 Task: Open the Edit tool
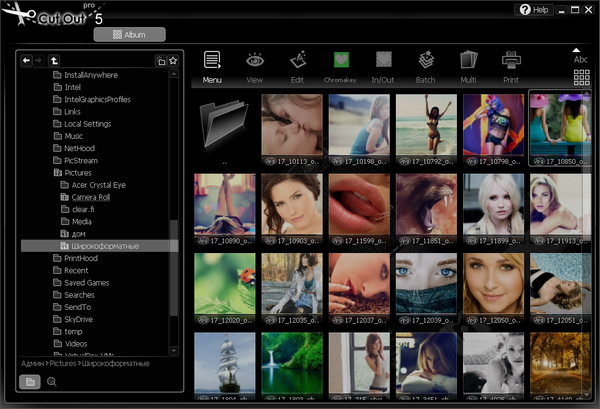298,62
